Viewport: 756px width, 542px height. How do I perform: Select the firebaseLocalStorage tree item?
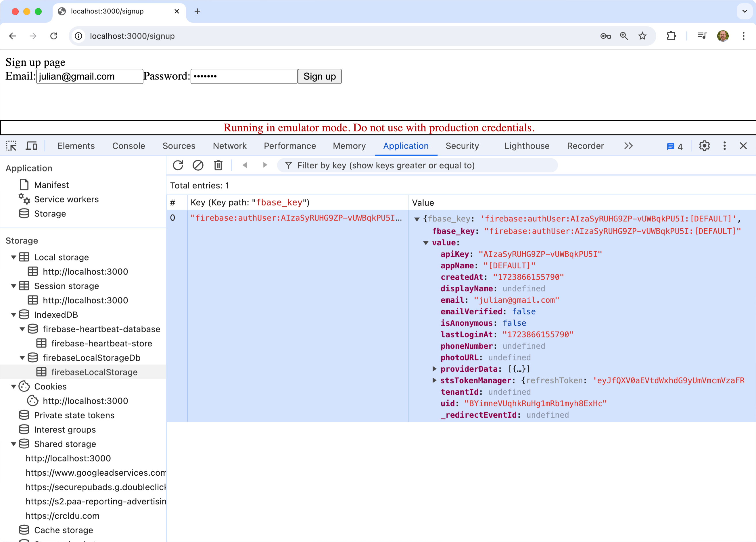(94, 372)
